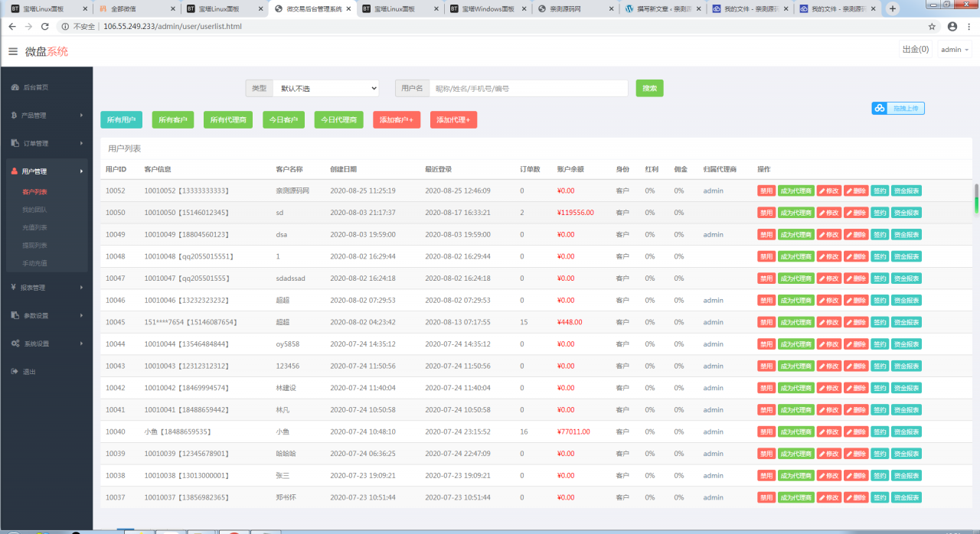Viewport: 980px width, 534px height.
Task: Click the green 搜索 button
Action: click(649, 89)
